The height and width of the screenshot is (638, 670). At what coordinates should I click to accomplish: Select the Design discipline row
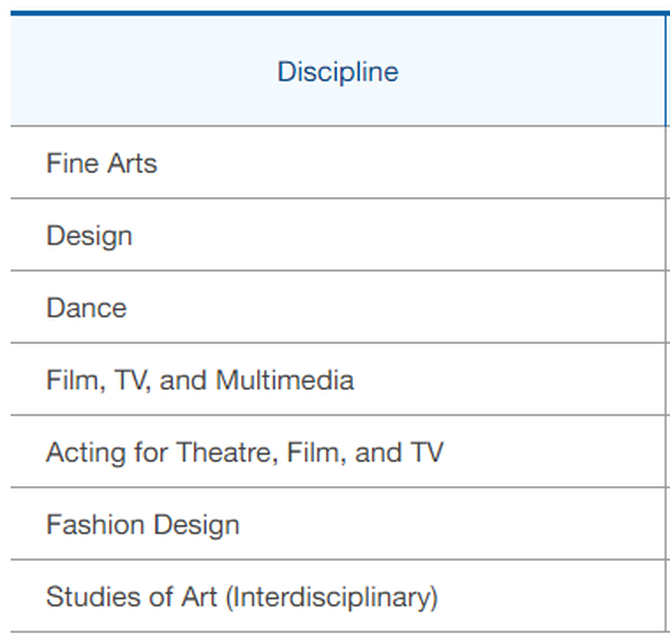(x=338, y=235)
